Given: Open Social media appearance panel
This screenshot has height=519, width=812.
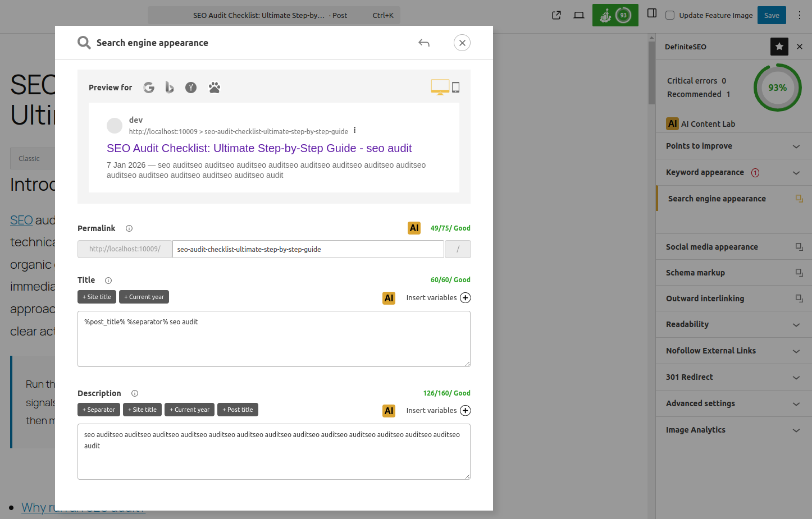Looking at the screenshot, I should point(733,247).
